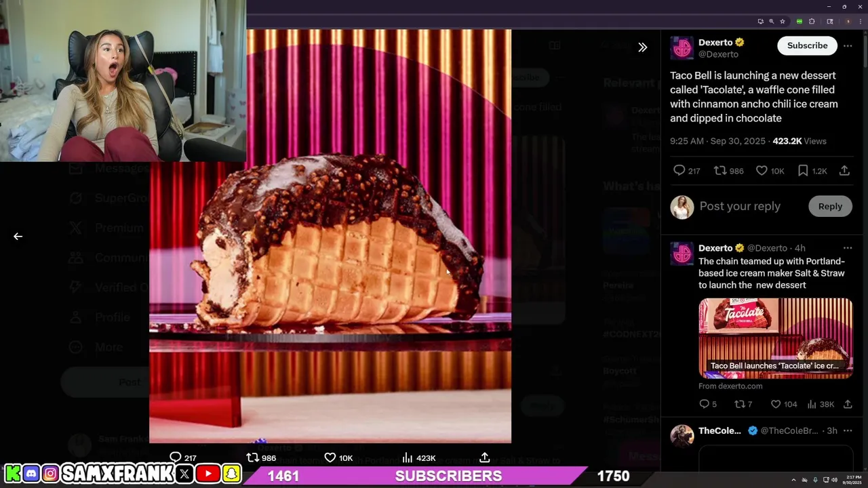Click the browser profile avatar

(x=848, y=22)
